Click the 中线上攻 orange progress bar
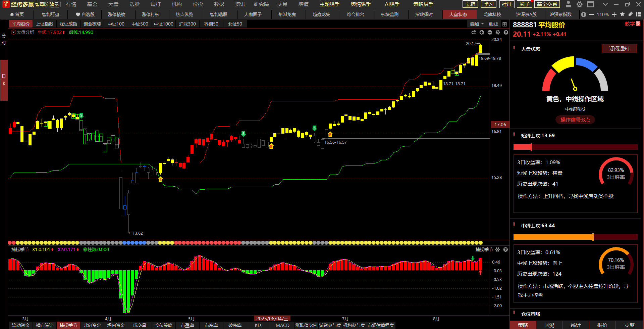 pyautogui.click(x=576, y=237)
